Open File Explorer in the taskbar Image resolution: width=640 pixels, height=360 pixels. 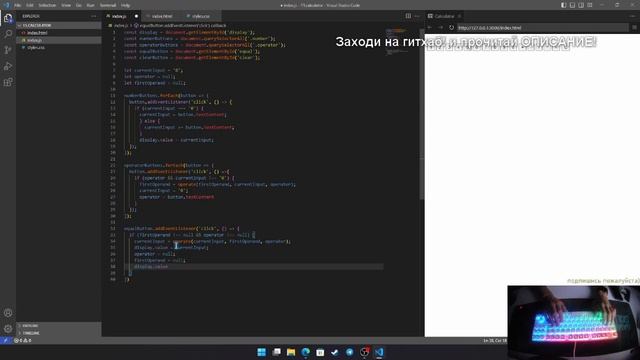point(291,352)
